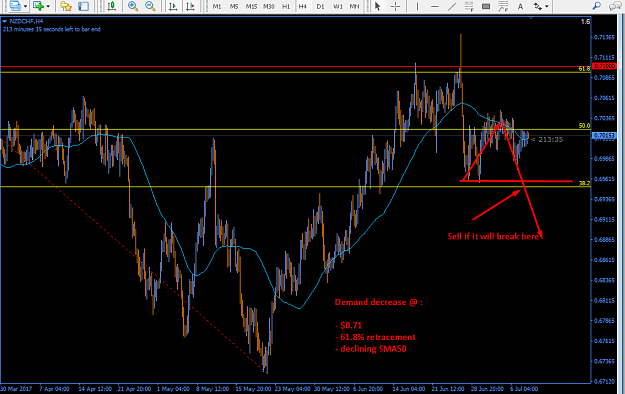The width and height of the screenshot is (625, 394).
Task: Open the search magnifier icon
Action: coord(596,6)
